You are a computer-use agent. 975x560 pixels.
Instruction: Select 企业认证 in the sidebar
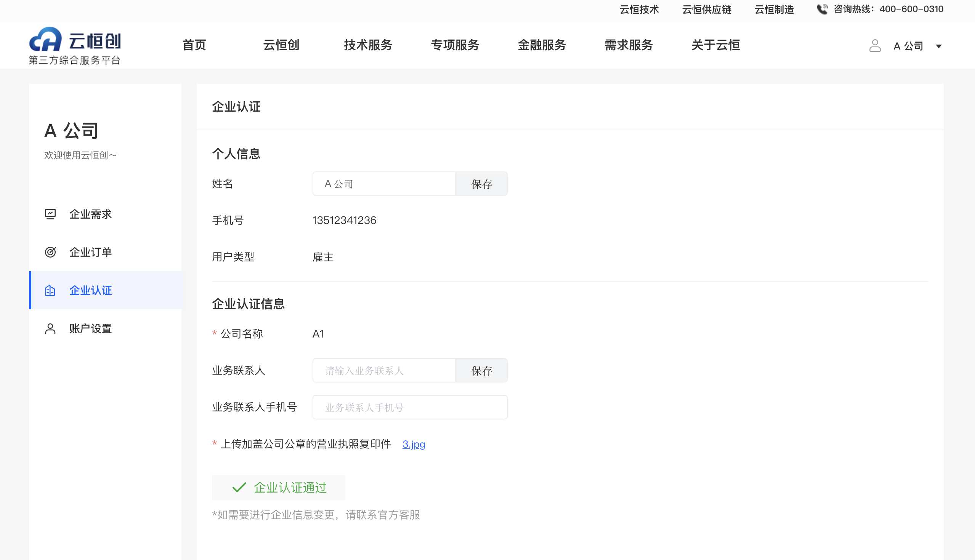coord(105,290)
